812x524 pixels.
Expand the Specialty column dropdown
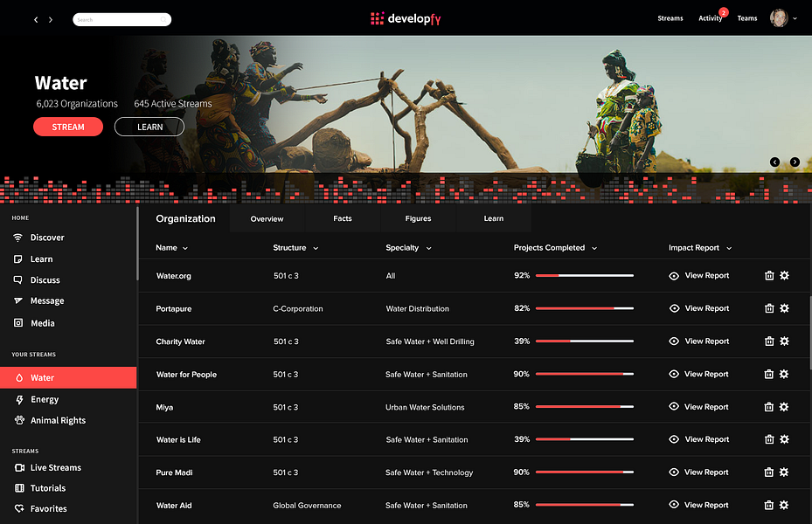pos(428,248)
